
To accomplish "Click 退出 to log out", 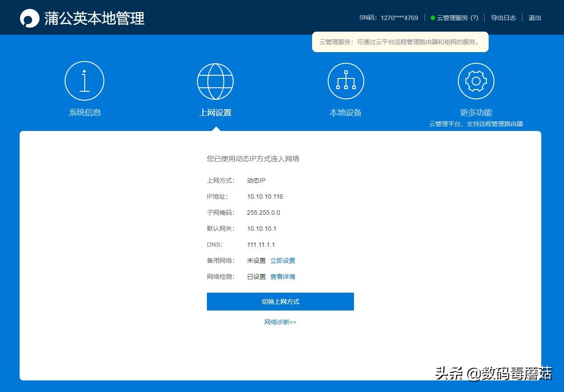I will point(535,18).
